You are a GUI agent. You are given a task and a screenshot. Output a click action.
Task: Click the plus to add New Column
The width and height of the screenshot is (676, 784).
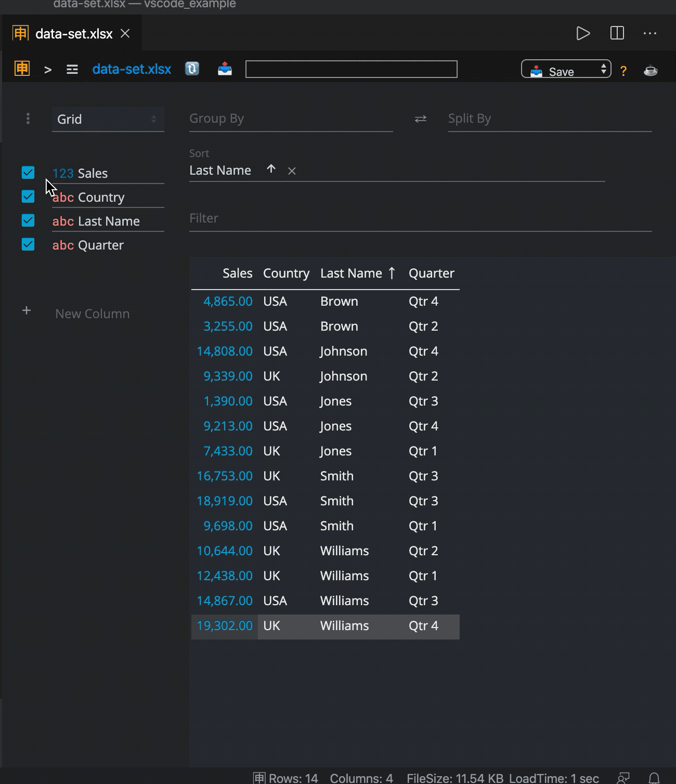(27, 311)
